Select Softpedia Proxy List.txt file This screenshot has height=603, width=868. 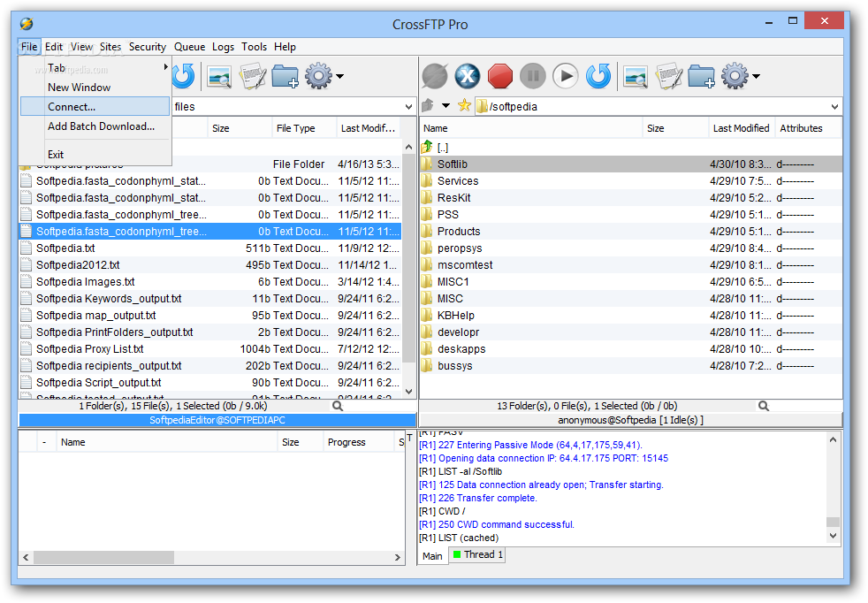tap(210, 349)
